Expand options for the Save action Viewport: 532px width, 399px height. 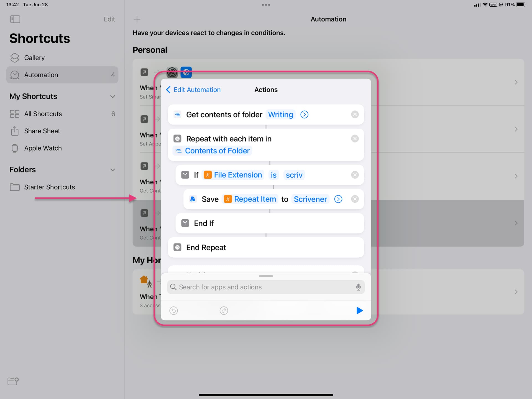coord(338,199)
